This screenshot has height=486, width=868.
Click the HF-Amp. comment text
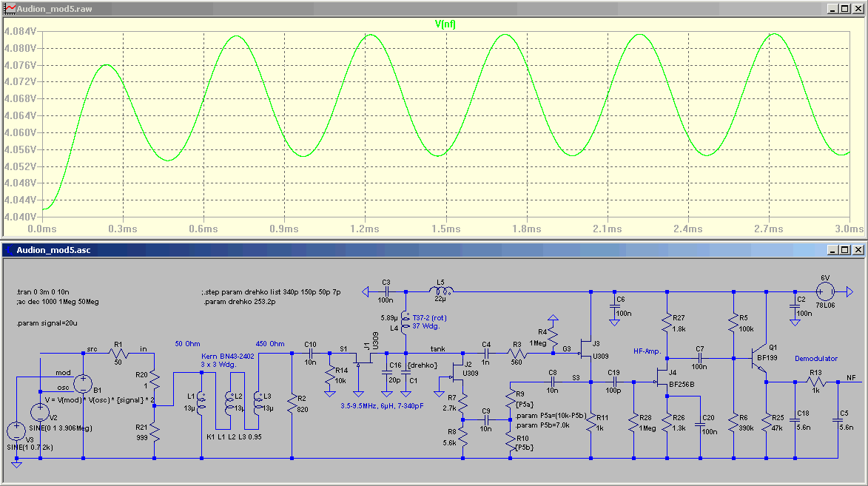pyautogui.click(x=647, y=351)
